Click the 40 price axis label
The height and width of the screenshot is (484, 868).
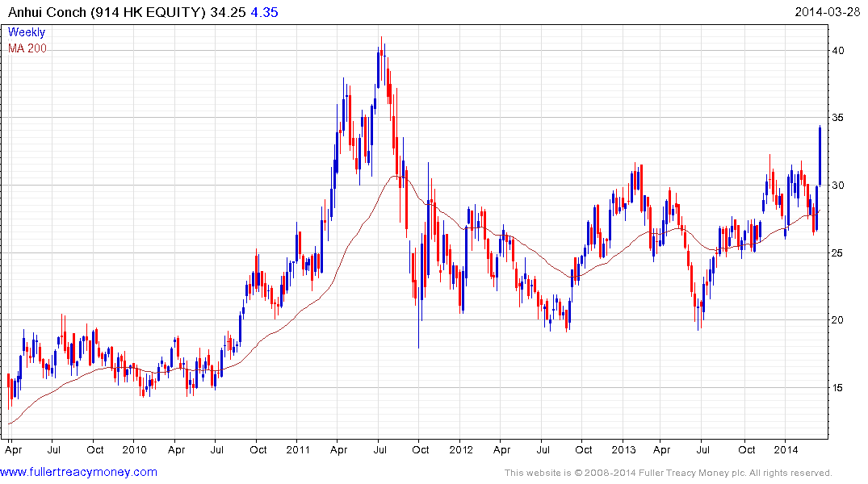(x=838, y=51)
